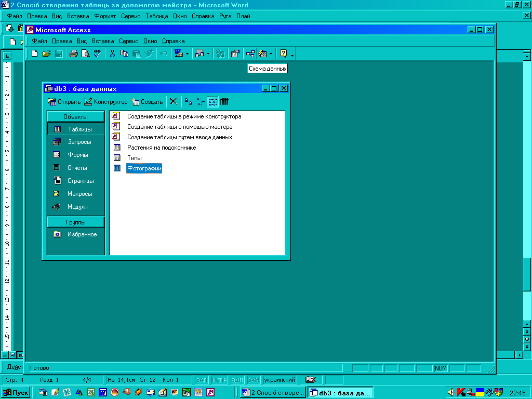Screen dimensions: 532x399
Task: Select Запросы in the objects bar
Action: tap(76, 142)
